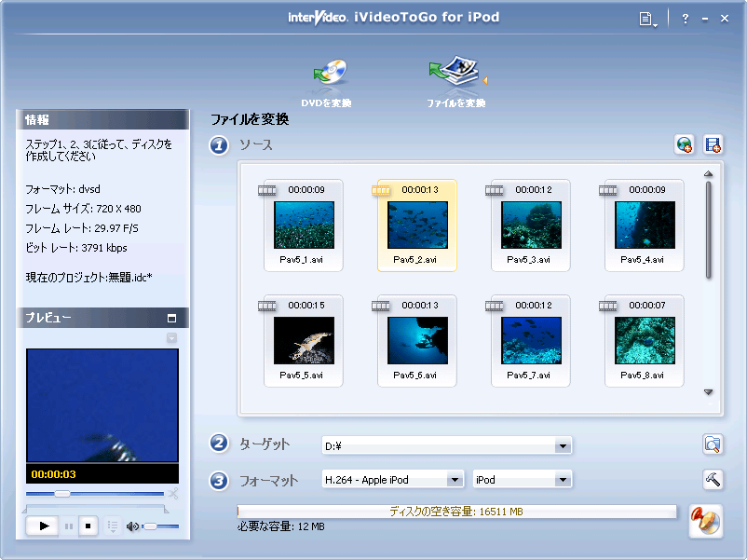
Task: Select the Pav5_6.avi diver thumbnail
Action: coord(417,340)
